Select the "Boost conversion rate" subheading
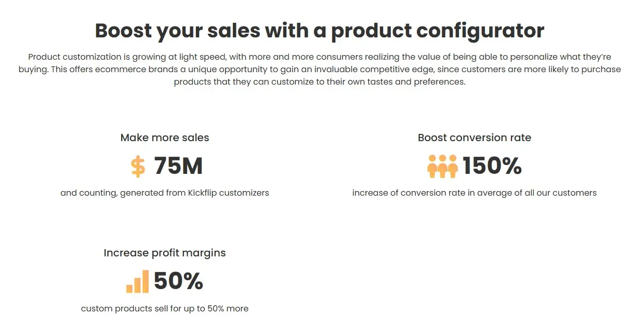 click(475, 138)
